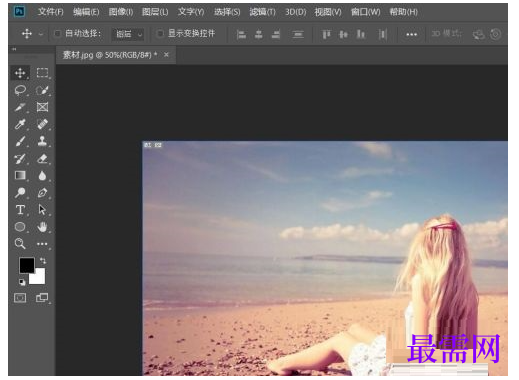Select the Brush tool

(x=20, y=141)
